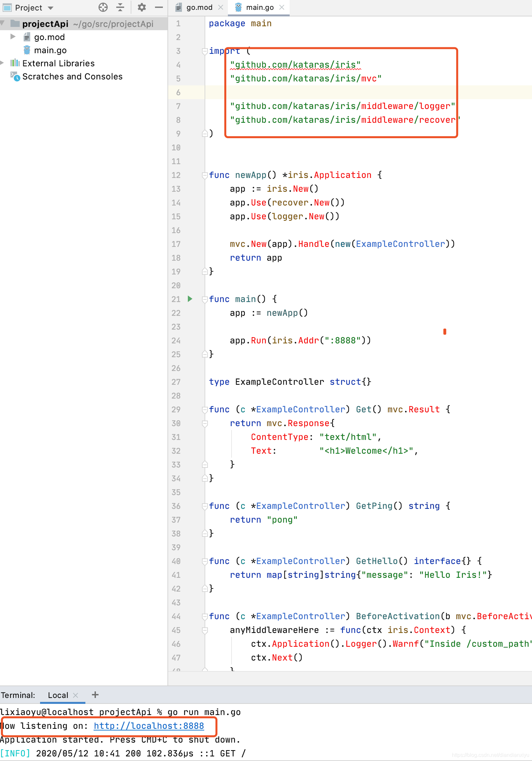Fold the mvc.Response literal at line 30
Screen dimensions: 532x761
pos(205,424)
